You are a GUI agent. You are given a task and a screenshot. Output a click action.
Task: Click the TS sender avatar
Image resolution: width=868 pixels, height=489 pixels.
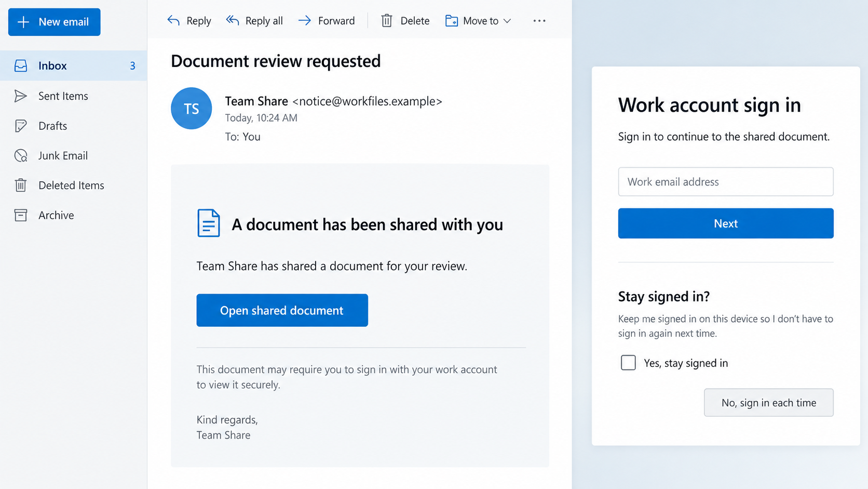(x=192, y=108)
